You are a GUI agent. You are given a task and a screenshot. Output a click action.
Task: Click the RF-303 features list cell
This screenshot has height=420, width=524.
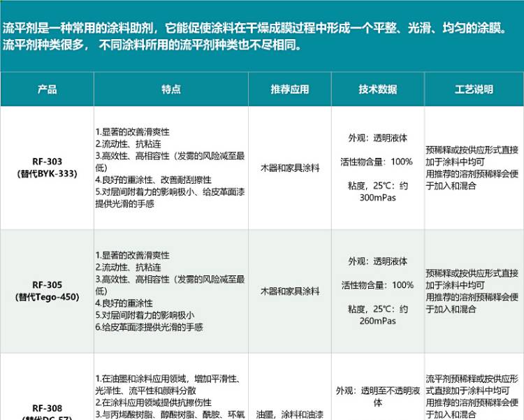[170, 168]
